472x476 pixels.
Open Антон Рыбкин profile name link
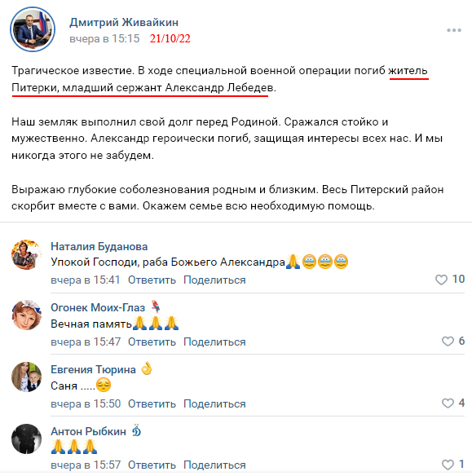click(88, 431)
